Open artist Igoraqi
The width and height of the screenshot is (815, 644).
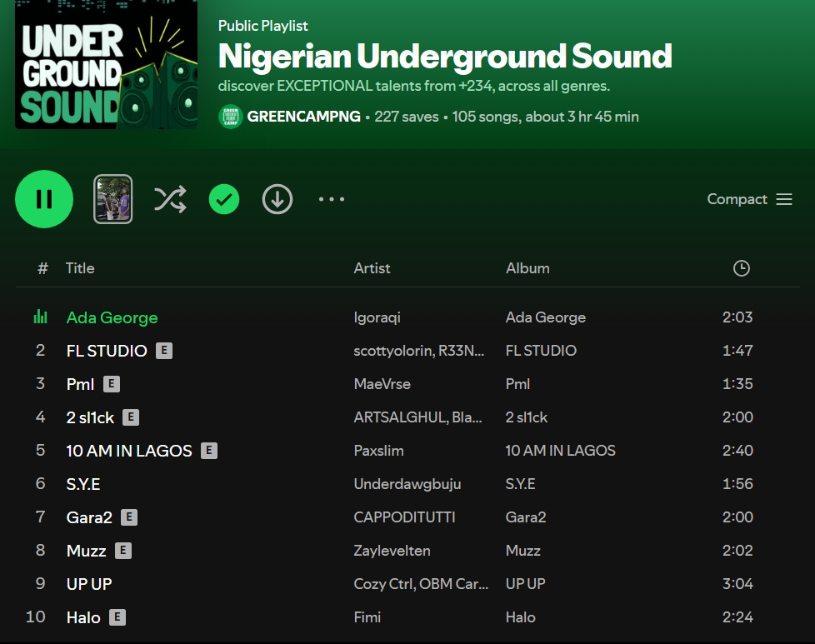(x=377, y=317)
